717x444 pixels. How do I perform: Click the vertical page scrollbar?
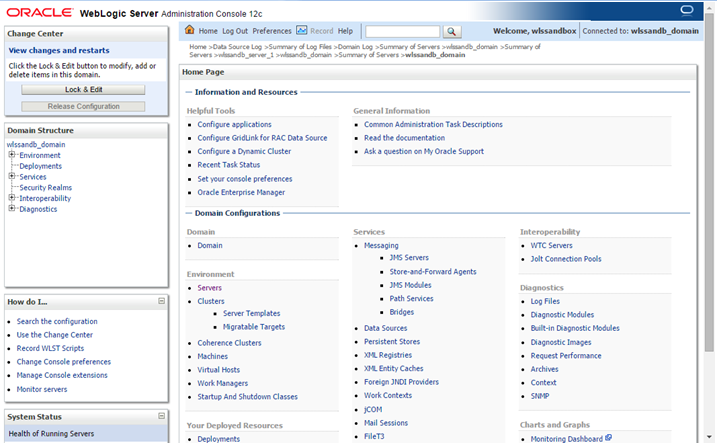(x=709, y=183)
